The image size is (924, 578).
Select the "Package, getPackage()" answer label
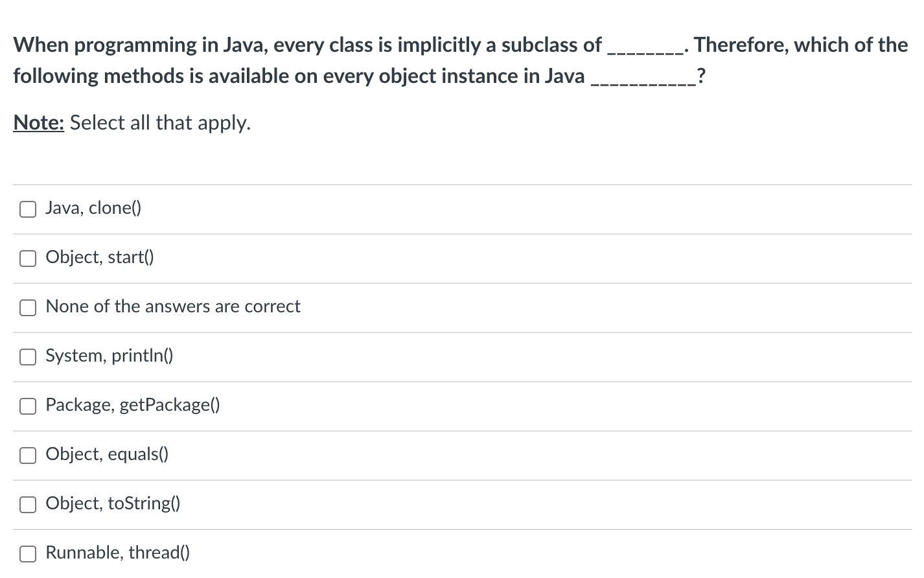[132, 404]
